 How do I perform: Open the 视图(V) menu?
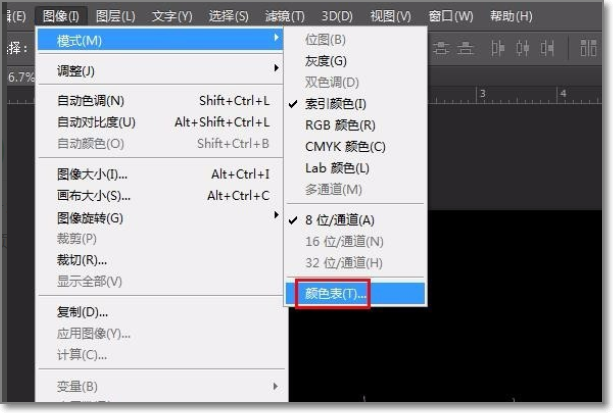(x=391, y=16)
